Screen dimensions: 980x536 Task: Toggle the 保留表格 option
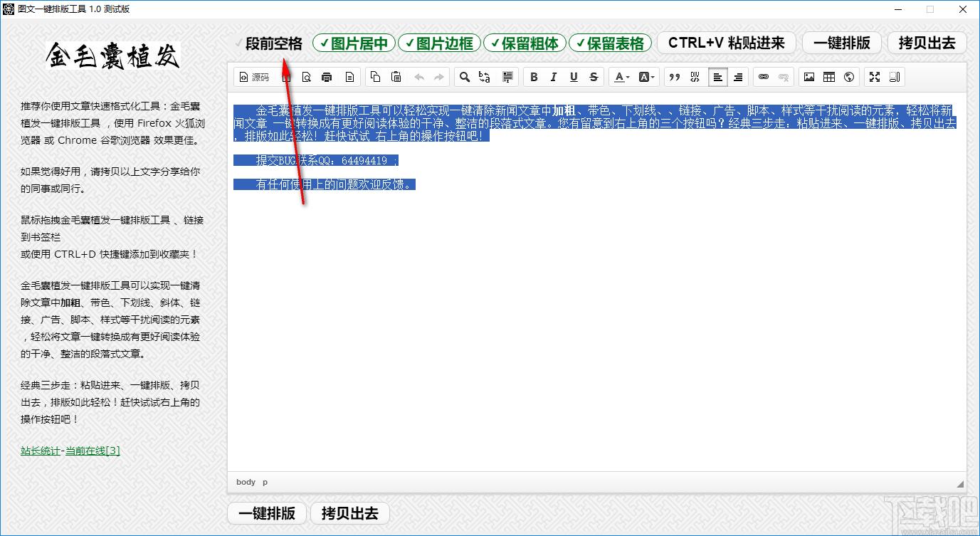610,43
